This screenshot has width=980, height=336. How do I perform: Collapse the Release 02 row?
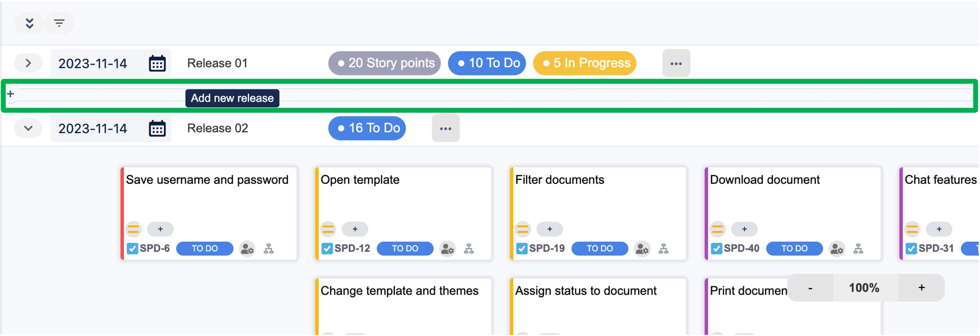click(x=28, y=129)
